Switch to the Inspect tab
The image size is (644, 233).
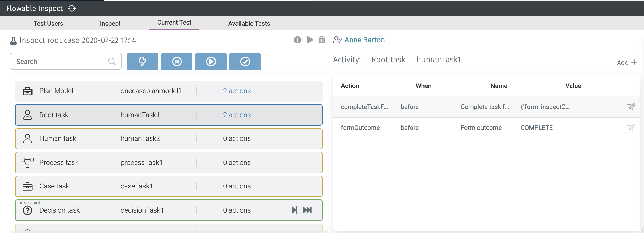point(110,24)
